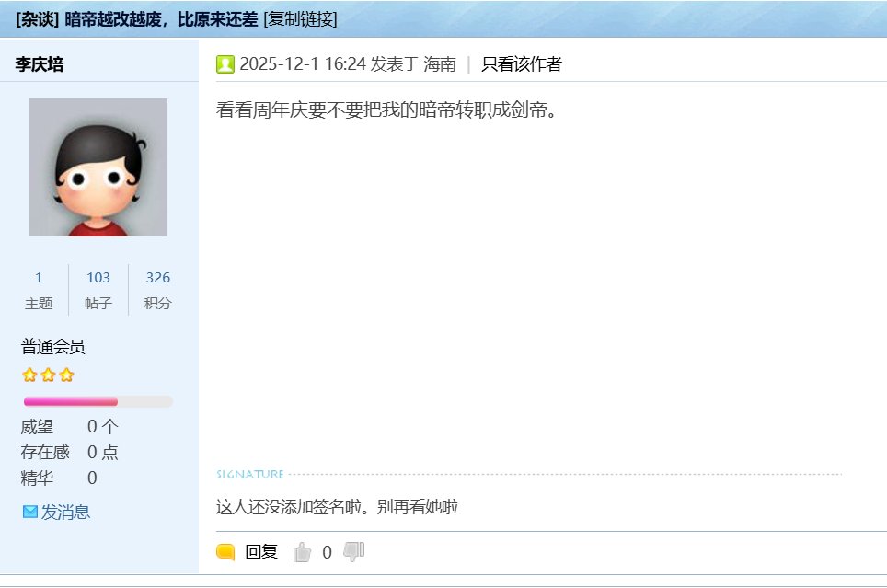Click the 回复 reply button text

(261, 552)
